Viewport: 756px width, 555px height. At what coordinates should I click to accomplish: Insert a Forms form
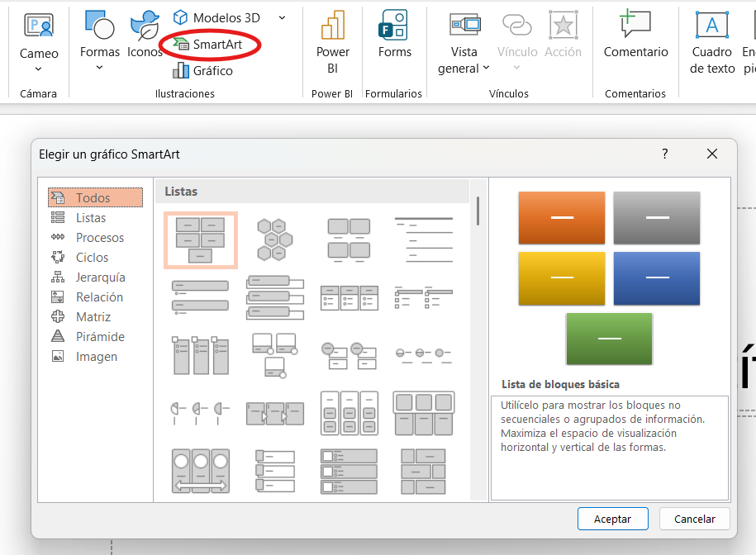(x=395, y=35)
